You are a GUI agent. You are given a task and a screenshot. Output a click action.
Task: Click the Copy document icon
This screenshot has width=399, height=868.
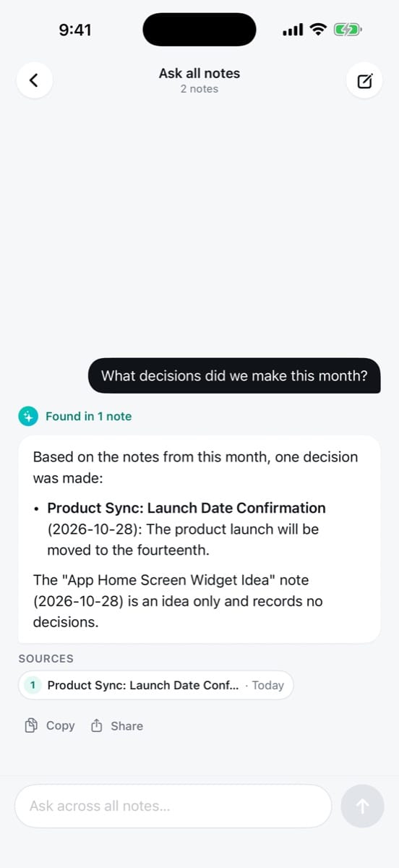tap(31, 726)
